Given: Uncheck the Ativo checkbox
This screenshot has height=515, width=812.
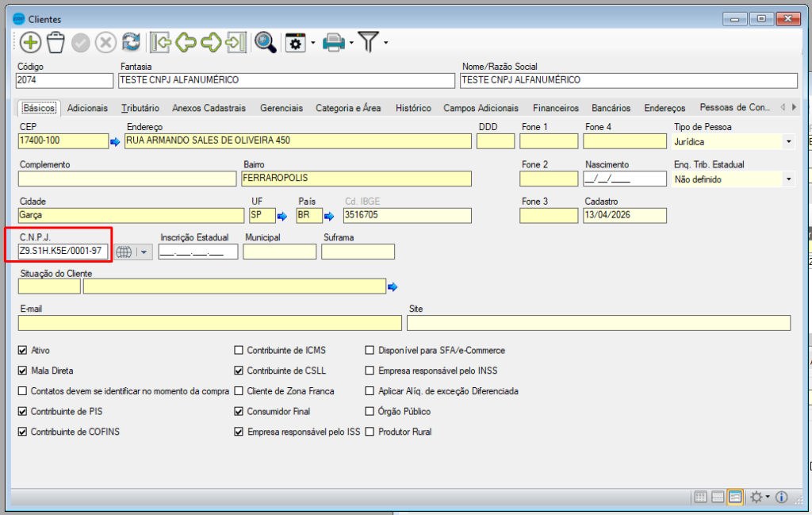Looking at the screenshot, I should pos(22,350).
